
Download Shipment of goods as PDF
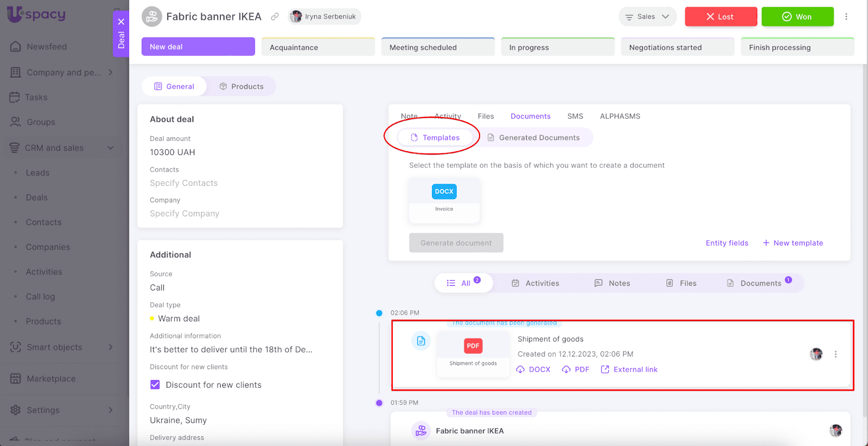pos(576,370)
